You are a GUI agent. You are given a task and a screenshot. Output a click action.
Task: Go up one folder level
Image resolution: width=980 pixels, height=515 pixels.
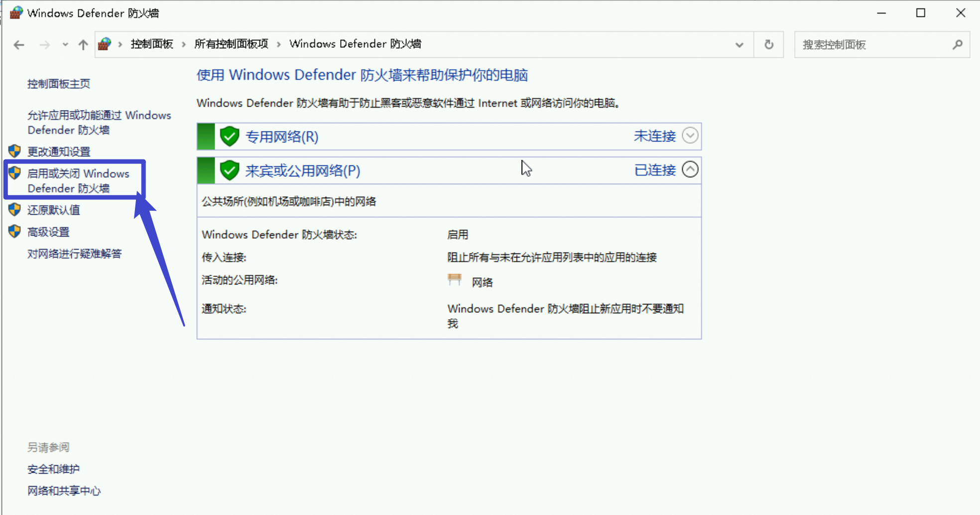(x=83, y=45)
